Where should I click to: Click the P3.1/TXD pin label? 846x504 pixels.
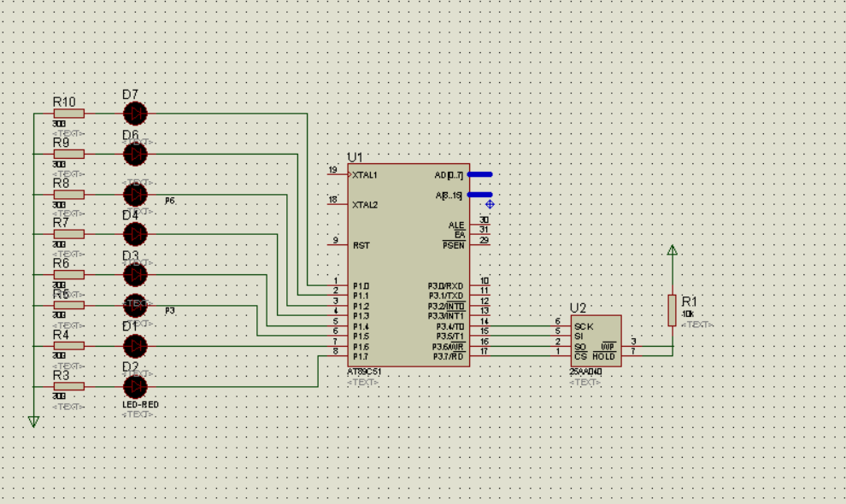pos(446,296)
